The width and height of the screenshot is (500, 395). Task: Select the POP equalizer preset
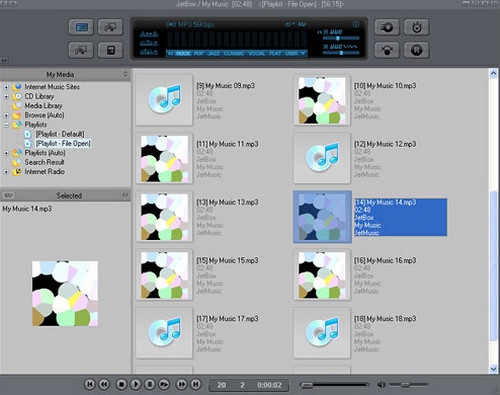click(199, 53)
